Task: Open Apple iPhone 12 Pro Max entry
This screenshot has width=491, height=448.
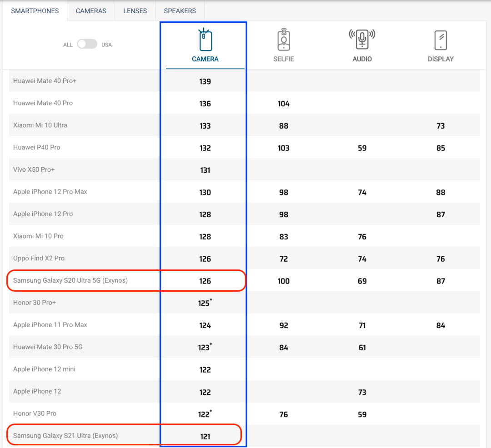Action: pyautogui.click(x=50, y=192)
